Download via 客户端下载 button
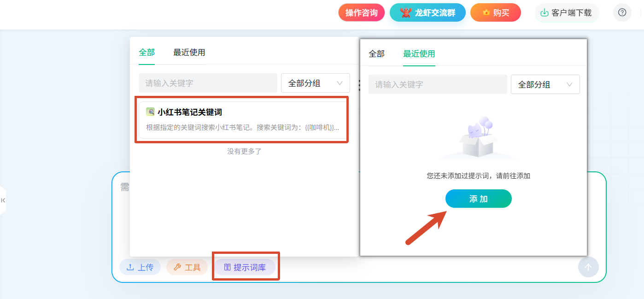The width and height of the screenshot is (644, 299). click(x=567, y=13)
